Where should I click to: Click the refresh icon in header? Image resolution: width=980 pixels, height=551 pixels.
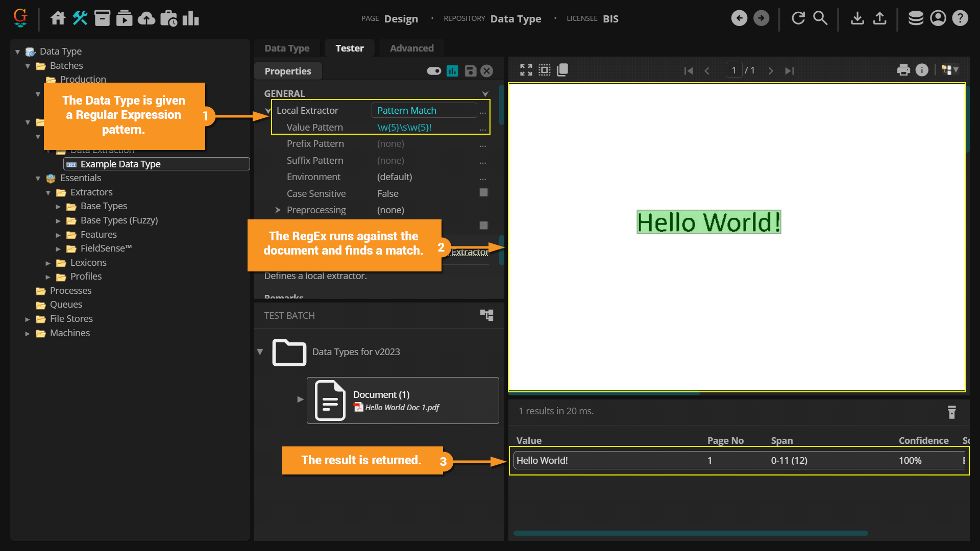coord(798,18)
